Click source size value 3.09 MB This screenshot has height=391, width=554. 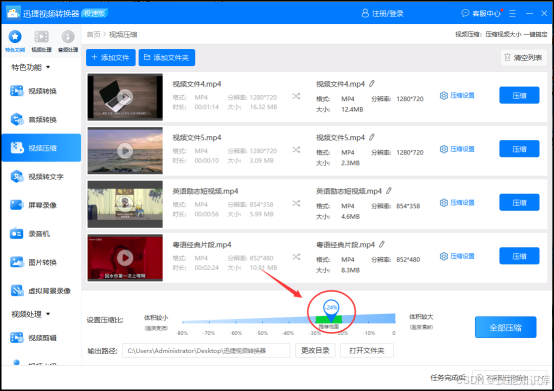(261, 160)
